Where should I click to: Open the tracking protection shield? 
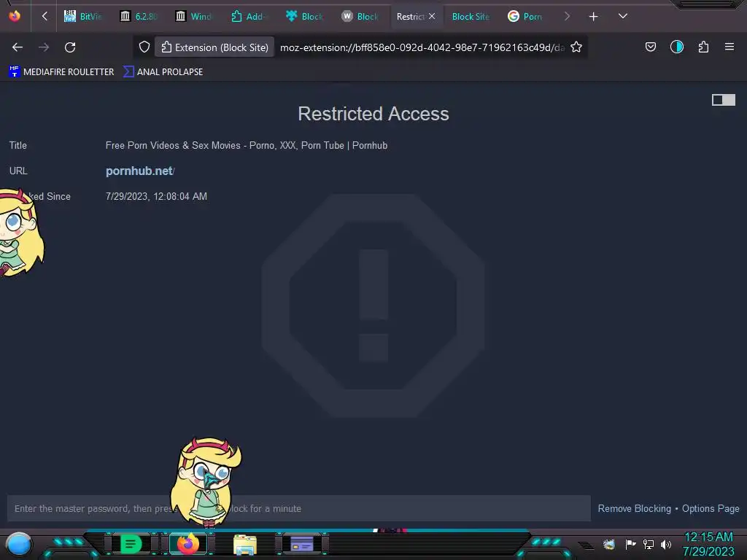pyautogui.click(x=144, y=47)
